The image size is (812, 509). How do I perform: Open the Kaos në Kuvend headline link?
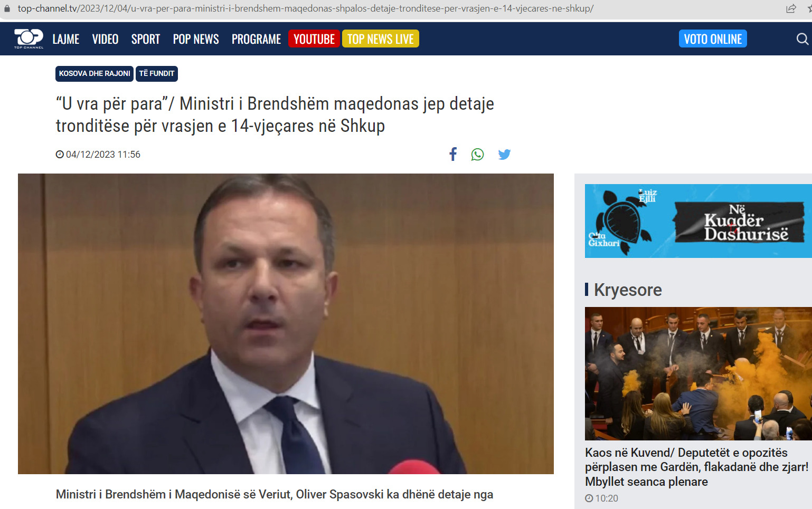(697, 467)
